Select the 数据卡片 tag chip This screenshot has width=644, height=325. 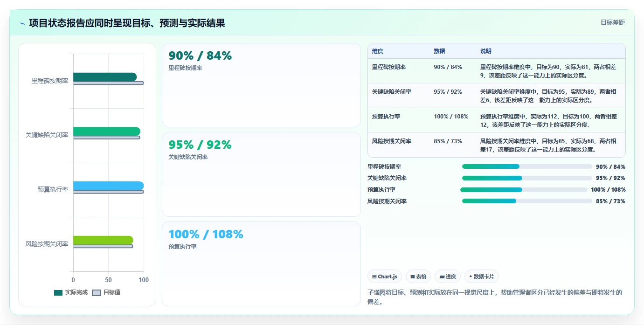(482, 277)
